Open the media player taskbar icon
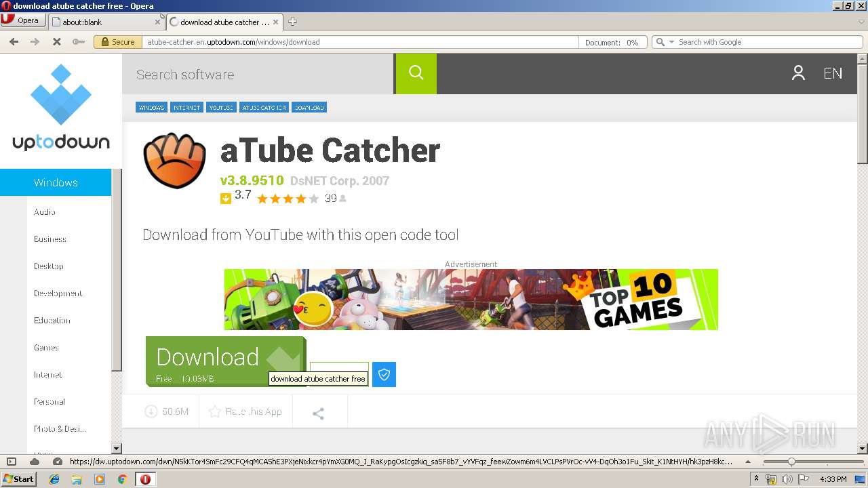The height and width of the screenshot is (488, 868). 100,479
